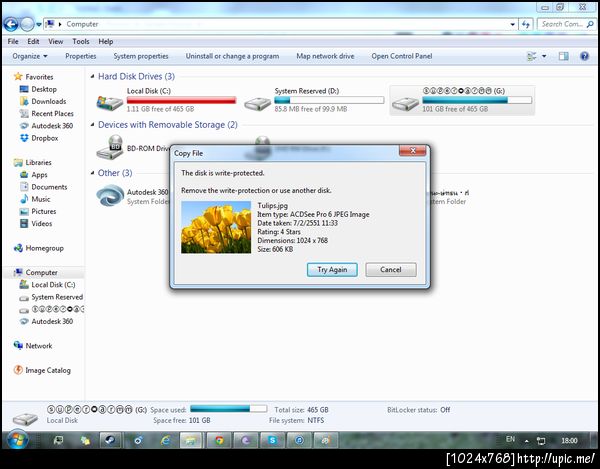The image size is (600, 469).
Task: Open the View menu
Action: click(x=55, y=41)
